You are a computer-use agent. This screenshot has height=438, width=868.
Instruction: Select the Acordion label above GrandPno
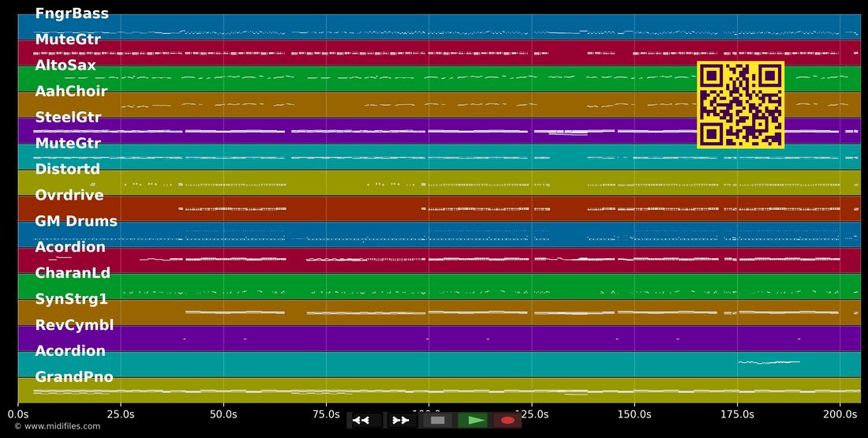pyautogui.click(x=70, y=351)
